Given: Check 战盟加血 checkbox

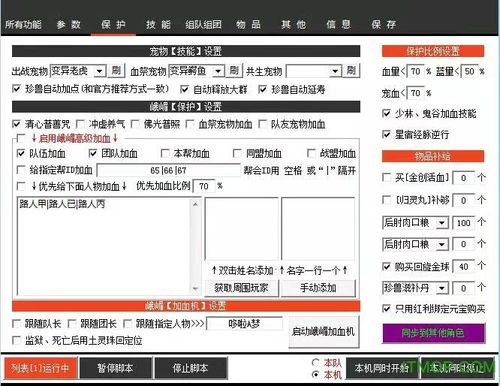Looking at the screenshot, I should pyautogui.click(x=311, y=153).
